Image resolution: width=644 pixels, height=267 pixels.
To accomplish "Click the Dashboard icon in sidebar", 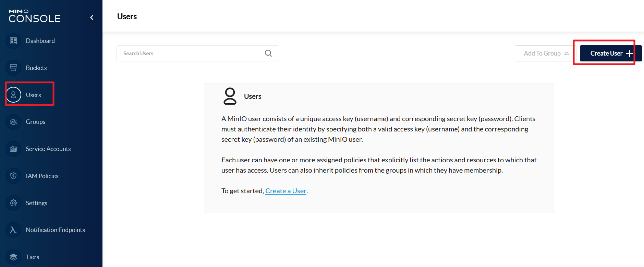I will (x=13, y=41).
